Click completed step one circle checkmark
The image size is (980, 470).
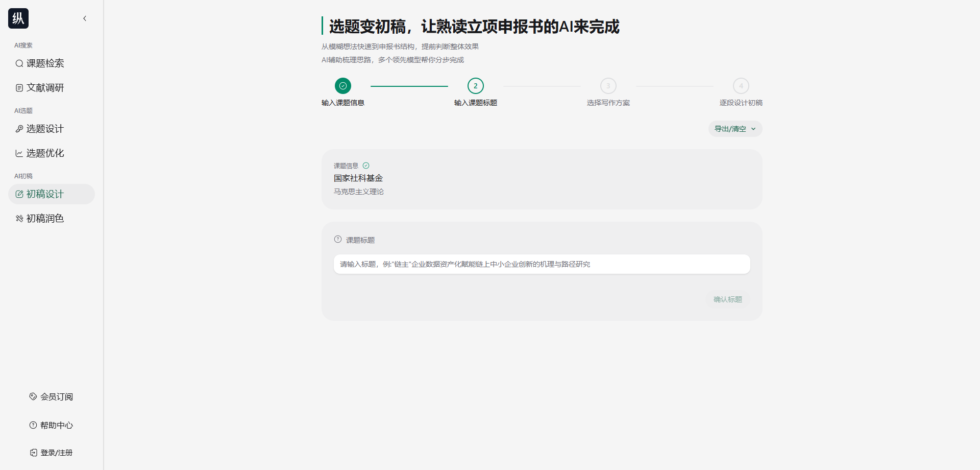coord(343,86)
